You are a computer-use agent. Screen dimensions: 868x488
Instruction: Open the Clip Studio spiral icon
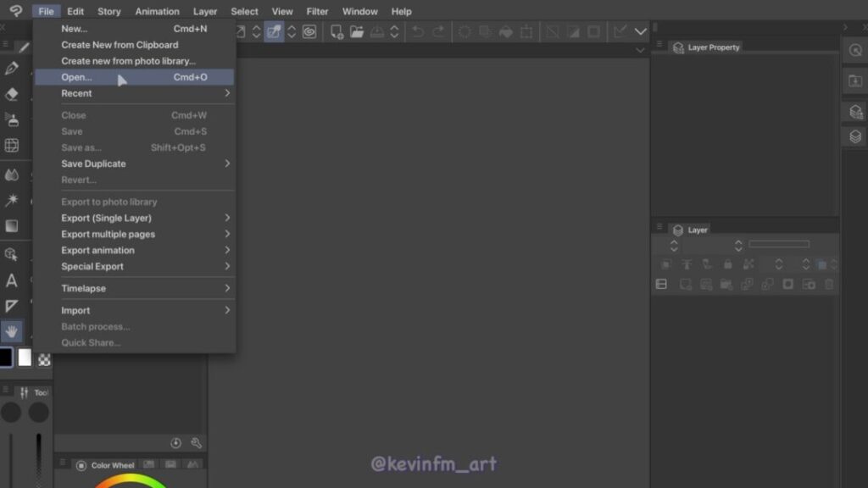click(15, 11)
